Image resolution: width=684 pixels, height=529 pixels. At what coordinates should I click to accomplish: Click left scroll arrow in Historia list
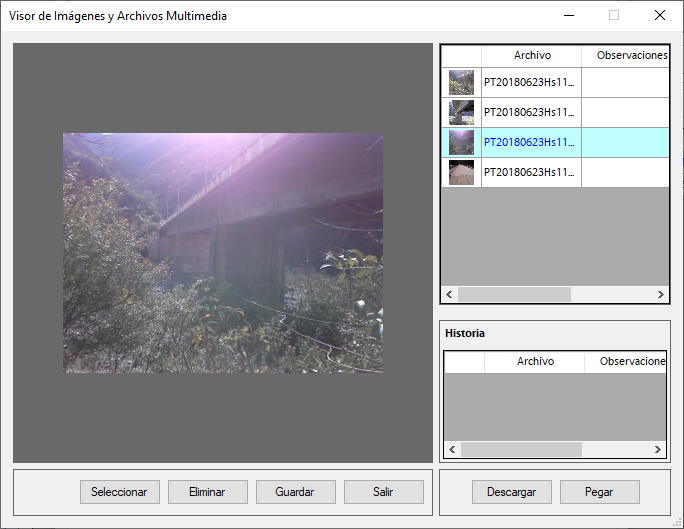[452, 450]
